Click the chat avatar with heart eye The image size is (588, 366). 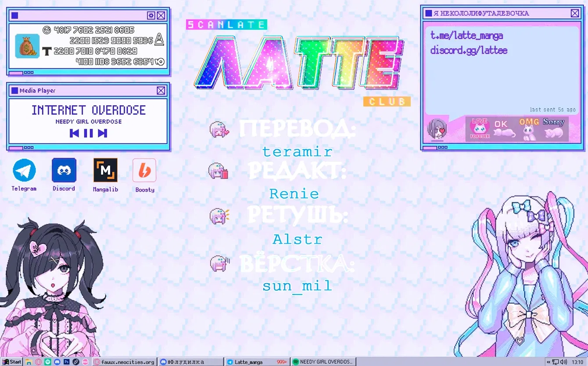(437, 128)
